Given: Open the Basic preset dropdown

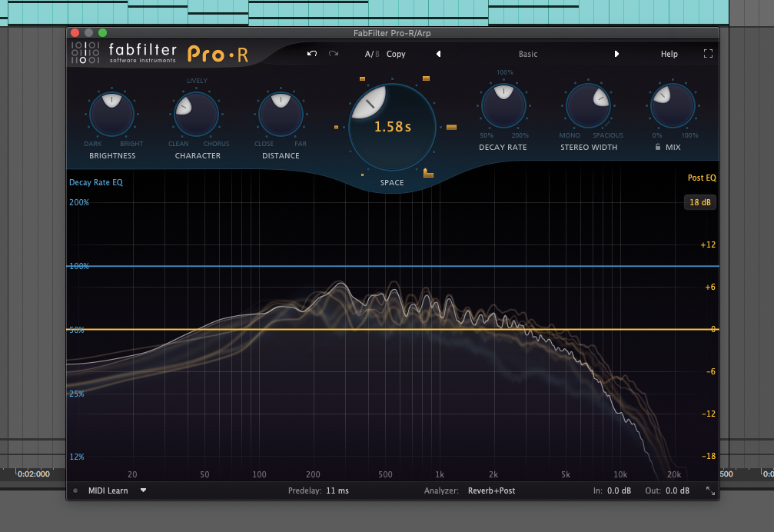Looking at the screenshot, I should [x=528, y=54].
